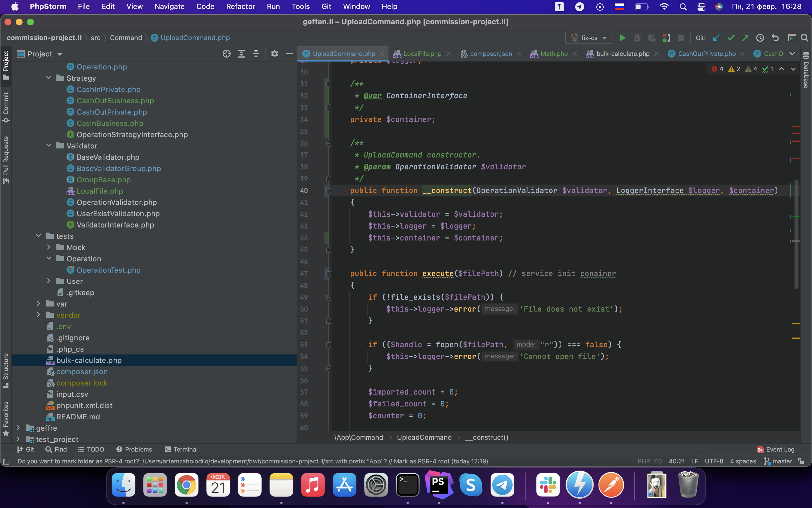Toggle fold region at line 40 gutter
Image resolution: width=812 pixels, height=508 pixels.
point(329,191)
